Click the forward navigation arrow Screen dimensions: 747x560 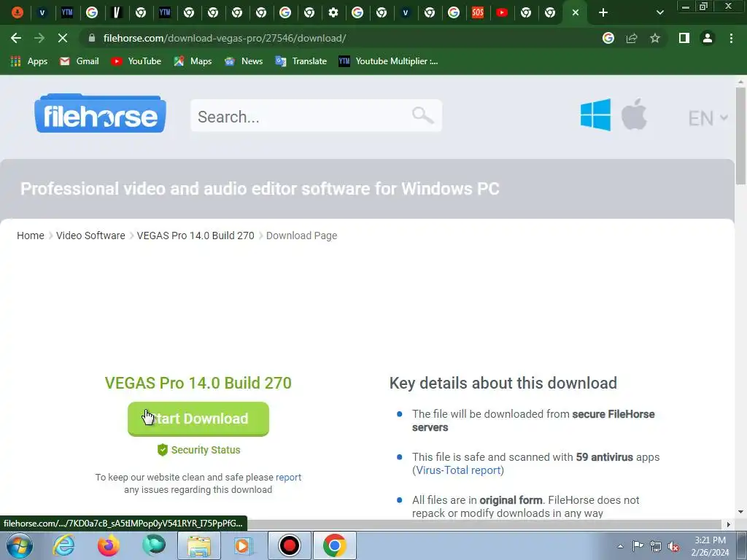pos(39,38)
